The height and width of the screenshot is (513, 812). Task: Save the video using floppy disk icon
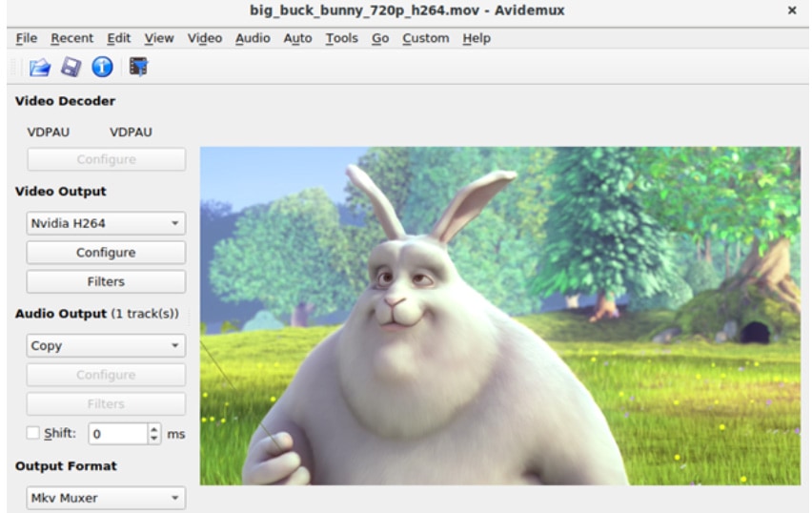tap(71, 67)
